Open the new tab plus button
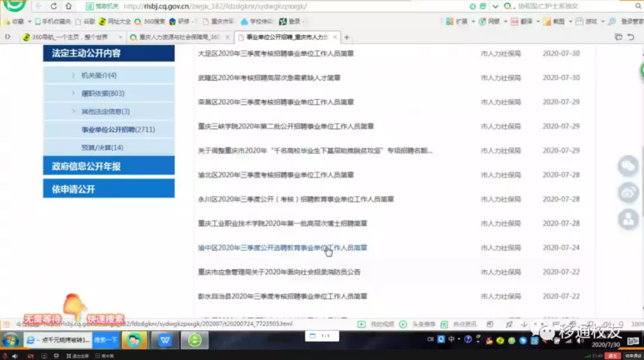This screenshot has height=360, width=644. coord(347,37)
